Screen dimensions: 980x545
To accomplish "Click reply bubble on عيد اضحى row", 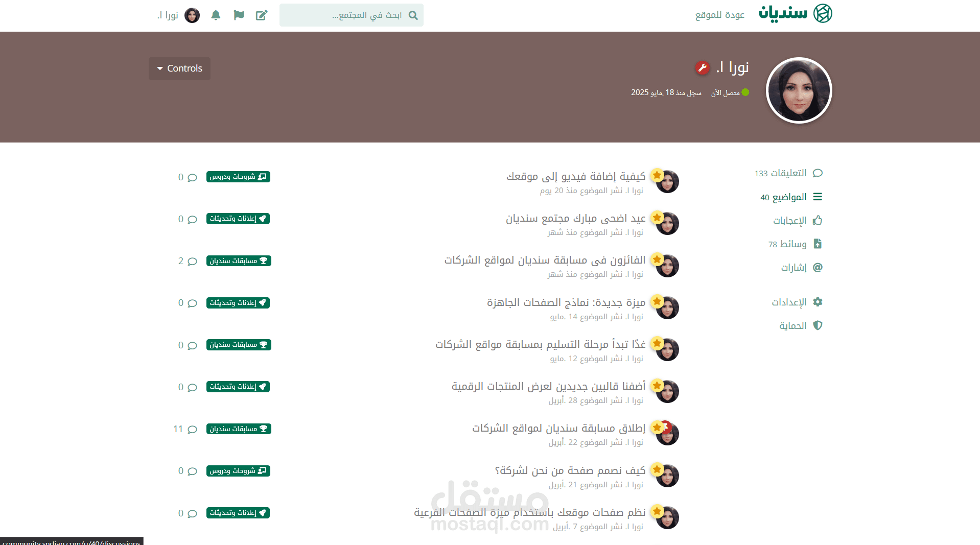I will click(188, 219).
